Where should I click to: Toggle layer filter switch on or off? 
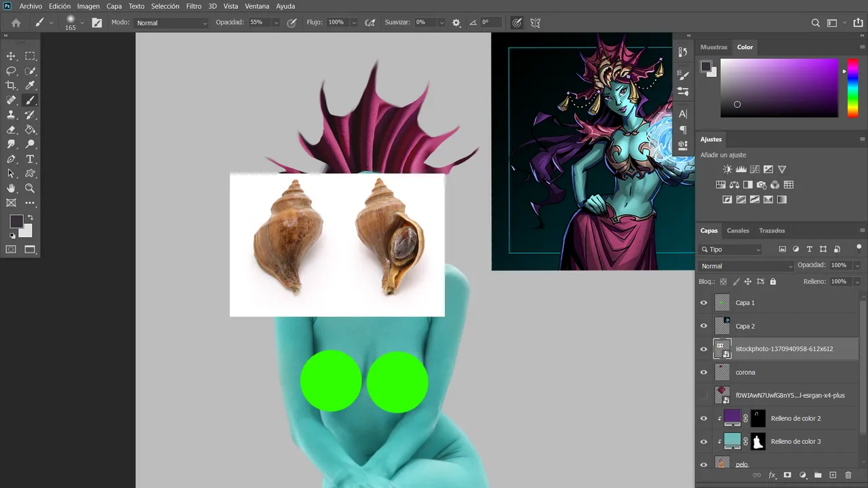[859, 247]
